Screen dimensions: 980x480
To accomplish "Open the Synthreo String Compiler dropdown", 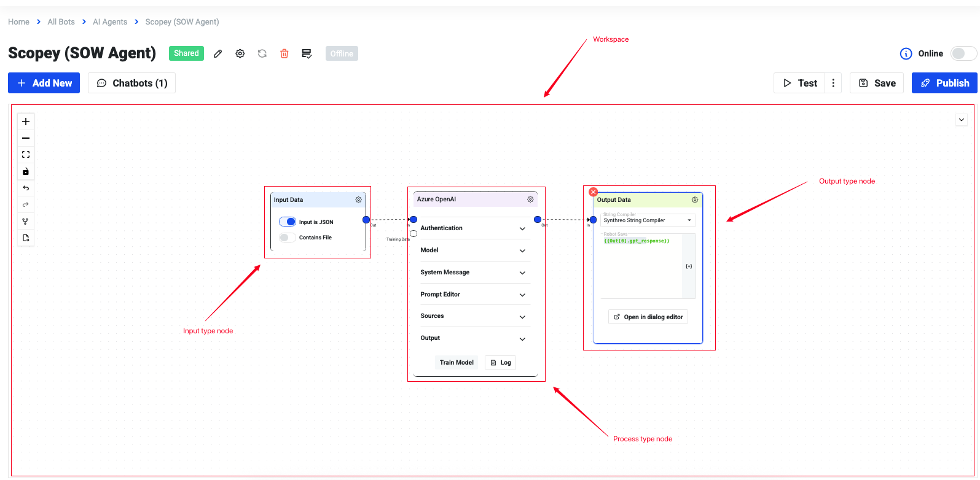I will pos(648,220).
